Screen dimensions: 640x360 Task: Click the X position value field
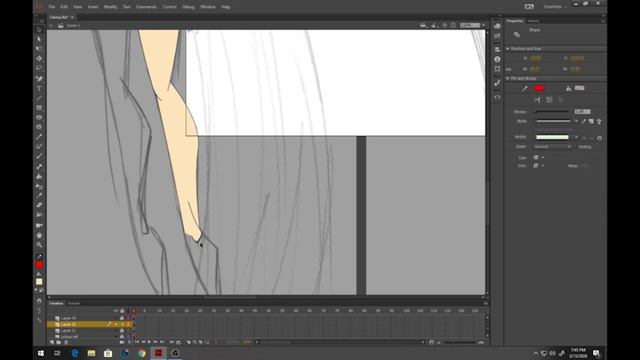(x=536, y=58)
